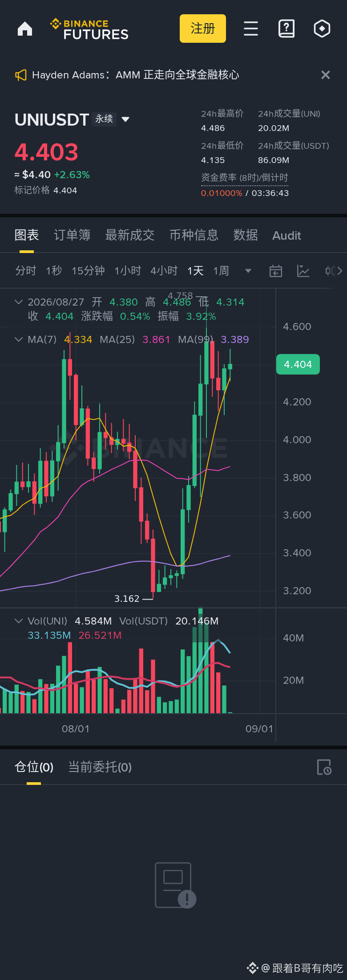Tap the MA(7) value 4.334
The width and height of the screenshot is (347, 980).
[78, 339]
